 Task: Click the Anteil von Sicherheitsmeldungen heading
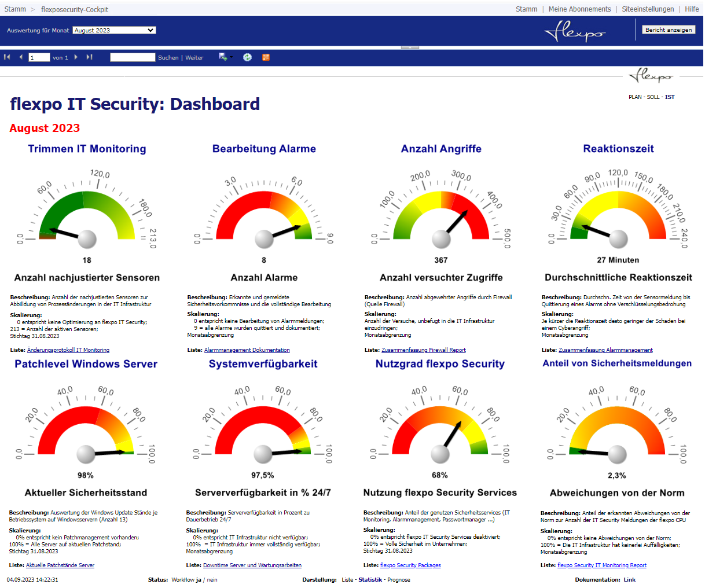(617, 363)
